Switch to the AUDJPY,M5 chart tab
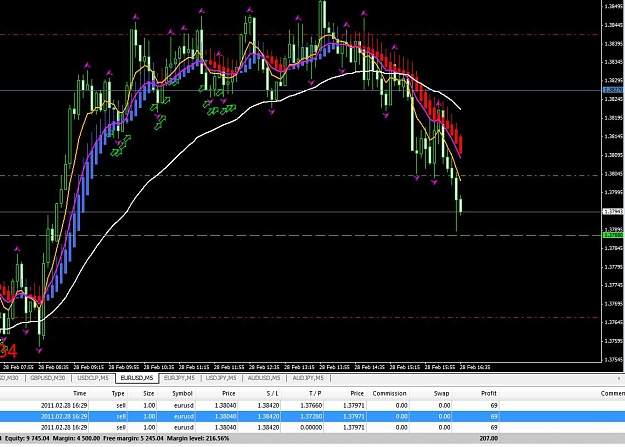 pyautogui.click(x=308, y=378)
